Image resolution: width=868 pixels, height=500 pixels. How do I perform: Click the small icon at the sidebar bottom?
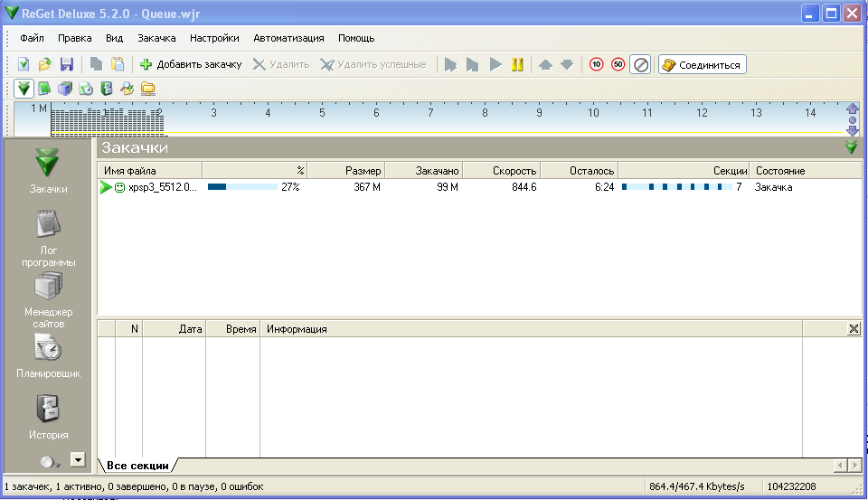click(x=49, y=461)
